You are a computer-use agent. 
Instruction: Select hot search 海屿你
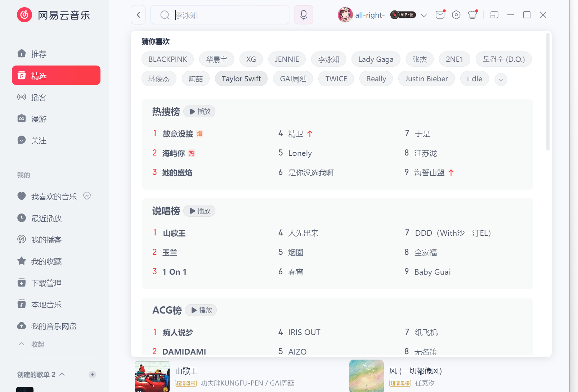(x=174, y=153)
